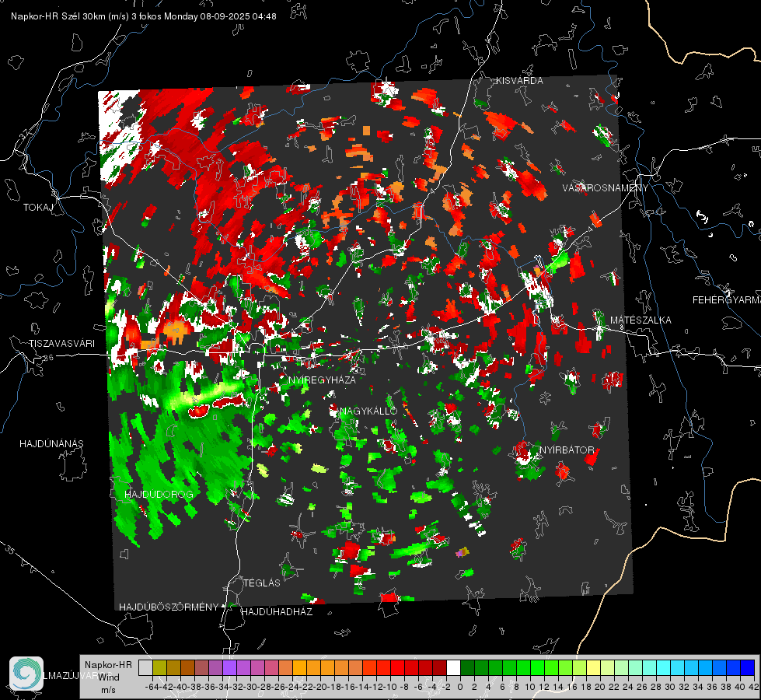Click the 42 legend value
This screenshot has height=700, width=761.
pos(754,687)
